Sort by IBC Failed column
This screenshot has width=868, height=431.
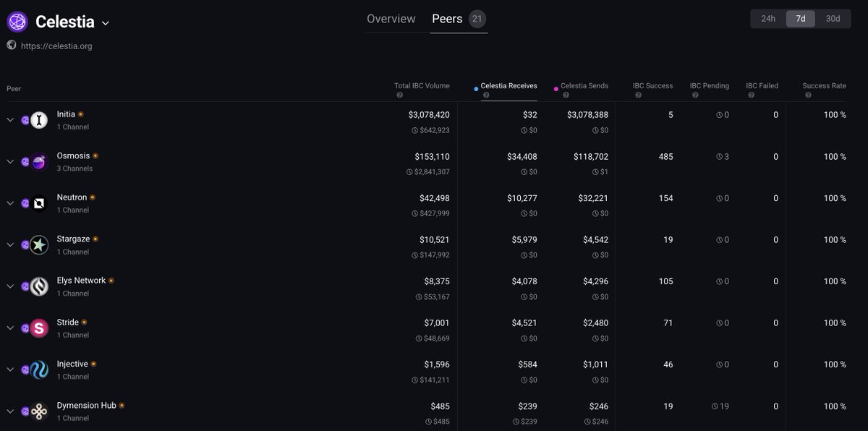click(x=762, y=85)
